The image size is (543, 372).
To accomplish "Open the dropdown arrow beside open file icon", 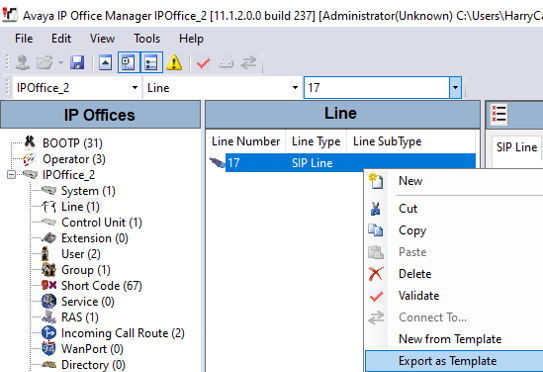I will coord(61,63).
